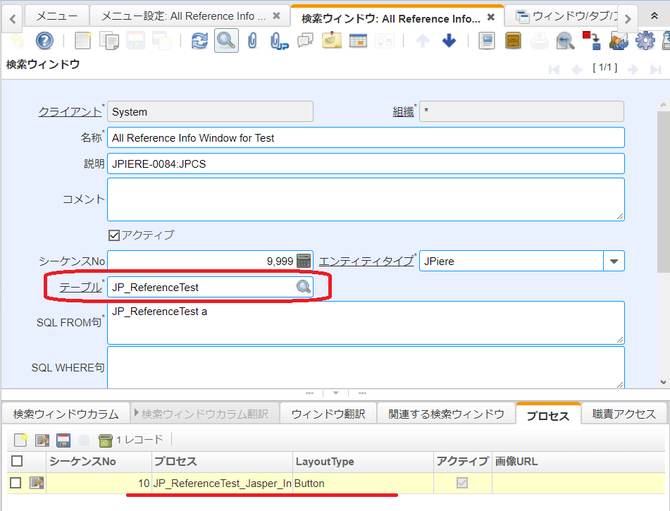Open the Zoom Across icon
The image size is (670, 511).
565,41
